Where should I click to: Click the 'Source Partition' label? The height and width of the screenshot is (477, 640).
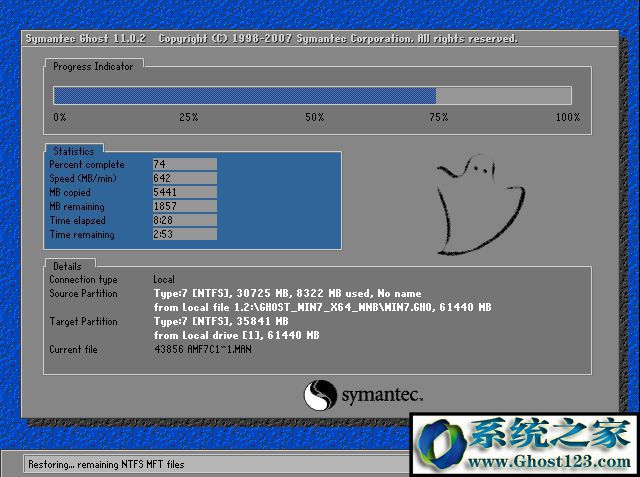point(83,293)
